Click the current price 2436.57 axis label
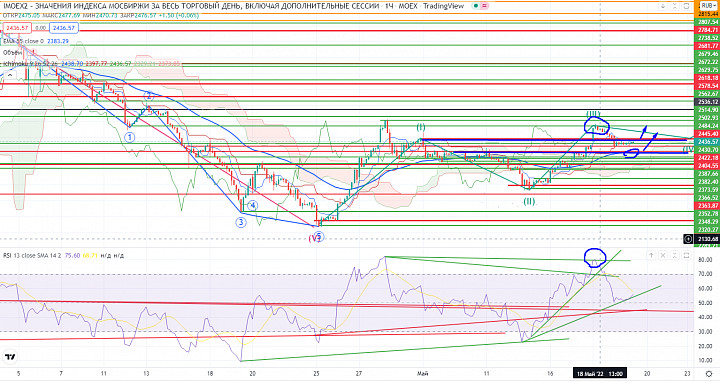Screen dimensions: 720x383 tap(708, 142)
